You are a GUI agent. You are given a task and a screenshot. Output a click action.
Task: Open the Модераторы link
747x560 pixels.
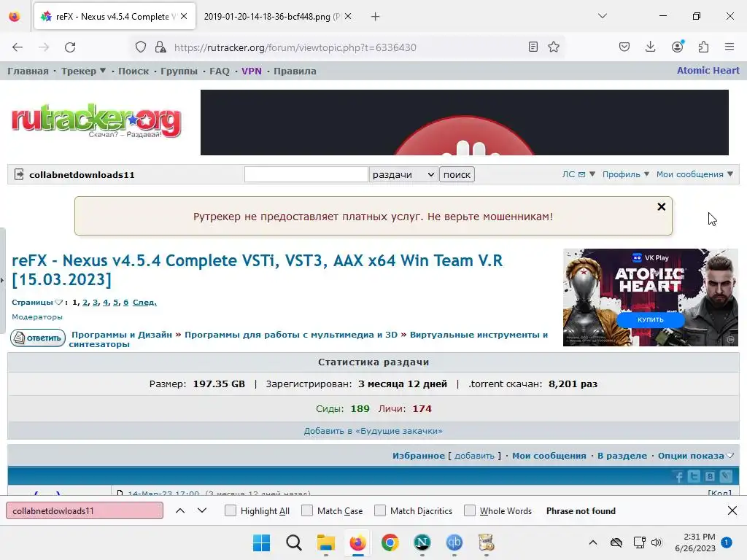37,316
